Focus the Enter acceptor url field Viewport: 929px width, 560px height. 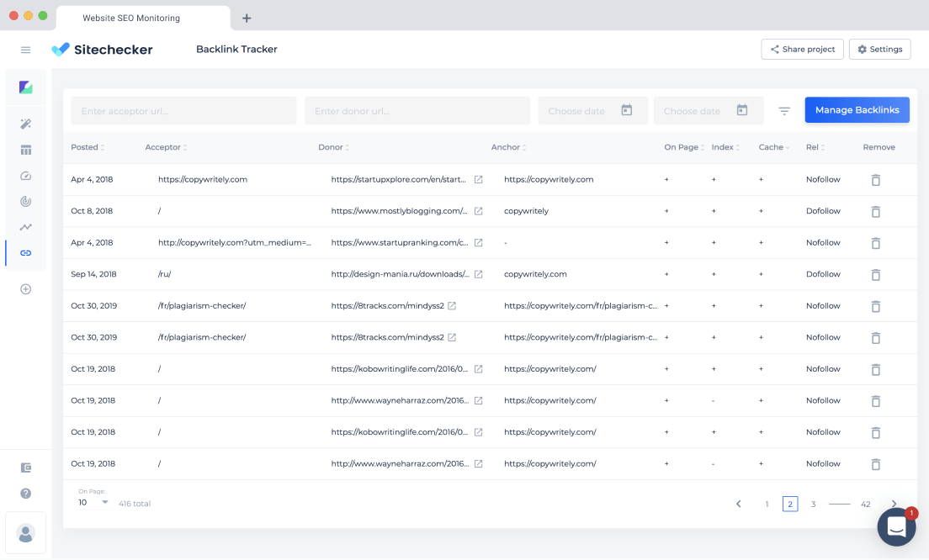pos(183,111)
